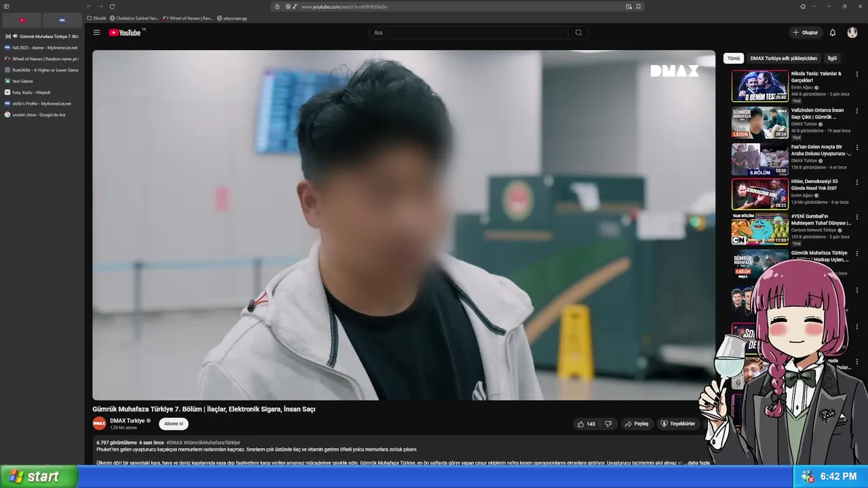Open the Gumball Cartoon Network video thumbnail
This screenshot has width=868, height=488.
click(x=759, y=229)
